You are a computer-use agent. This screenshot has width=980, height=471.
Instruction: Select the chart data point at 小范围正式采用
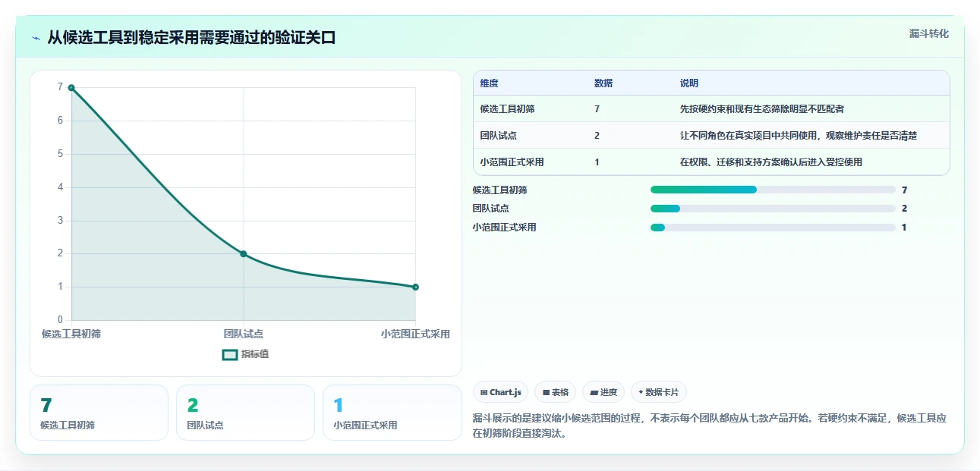[x=415, y=287]
